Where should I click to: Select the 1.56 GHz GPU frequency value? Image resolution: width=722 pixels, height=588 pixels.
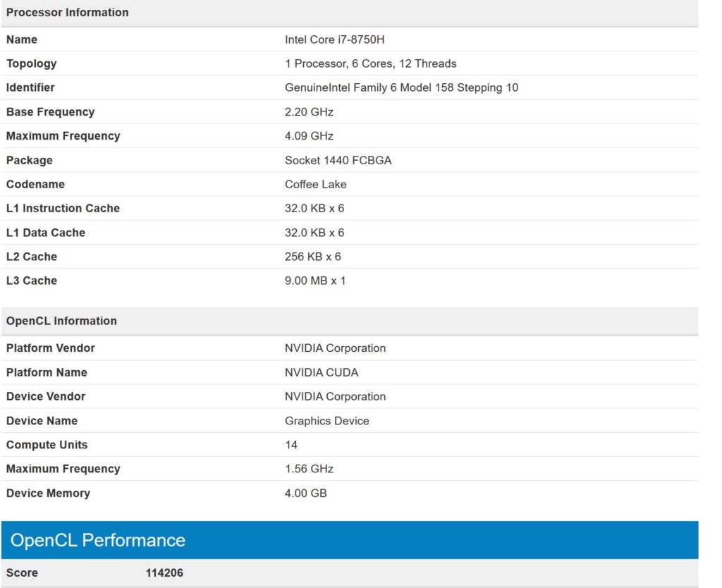(x=309, y=469)
